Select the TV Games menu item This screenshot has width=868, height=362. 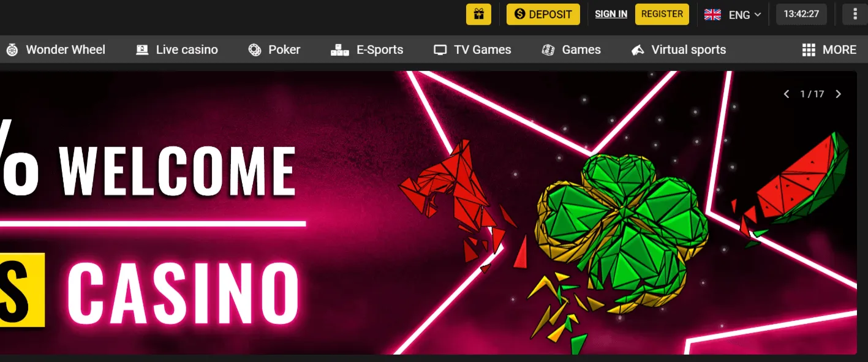(472, 50)
